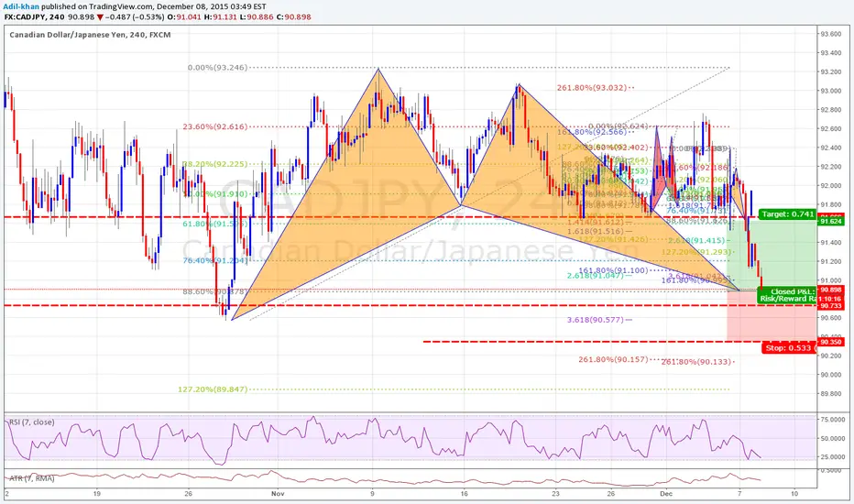Select the 1.618(91.516) projection label

pyautogui.click(x=596, y=231)
